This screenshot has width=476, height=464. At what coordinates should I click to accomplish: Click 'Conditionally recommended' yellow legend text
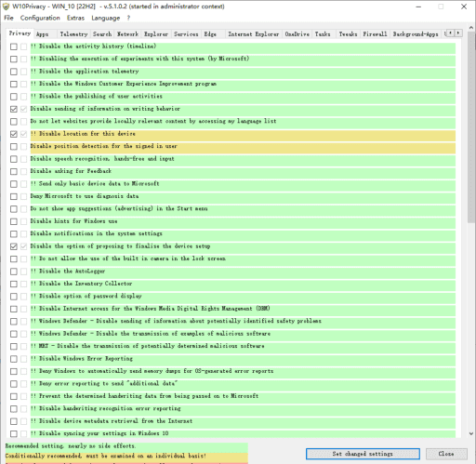106,456
